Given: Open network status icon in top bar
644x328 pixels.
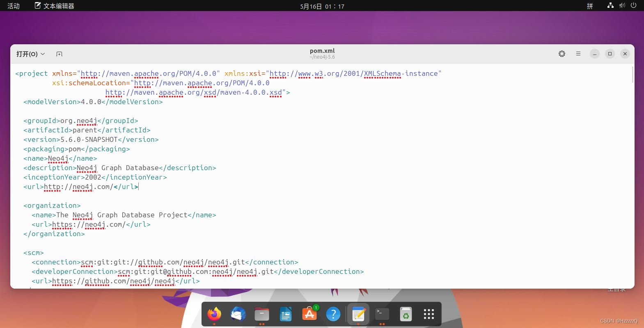Looking at the screenshot, I should pyautogui.click(x=610, y=5).
